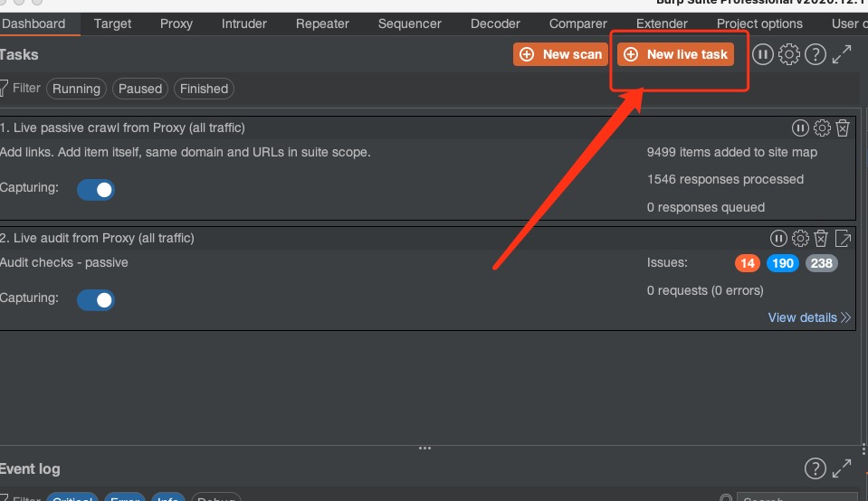
Task: Click '0 responses queued' text
Action: click(706, 207)
